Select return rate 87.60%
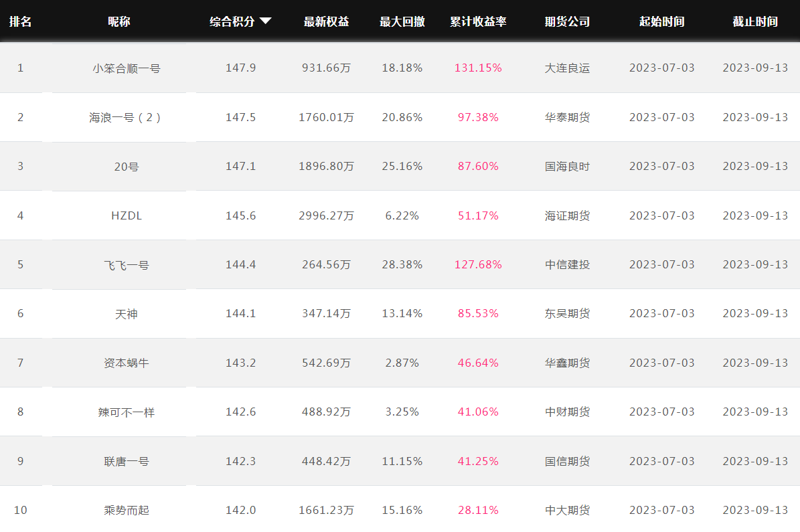 (478, 166)
